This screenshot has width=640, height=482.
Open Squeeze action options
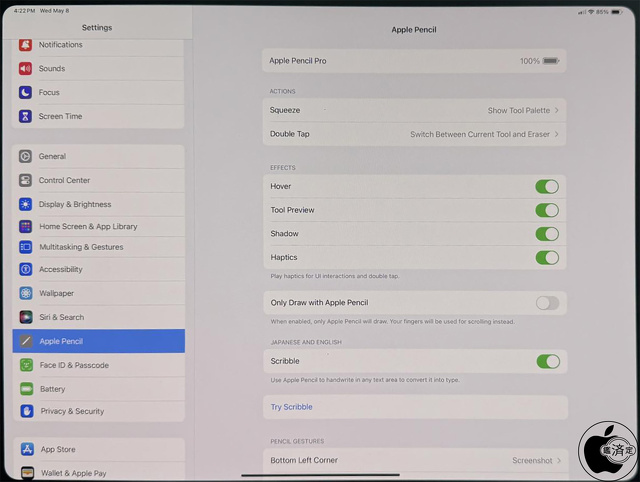coord(414,110)
